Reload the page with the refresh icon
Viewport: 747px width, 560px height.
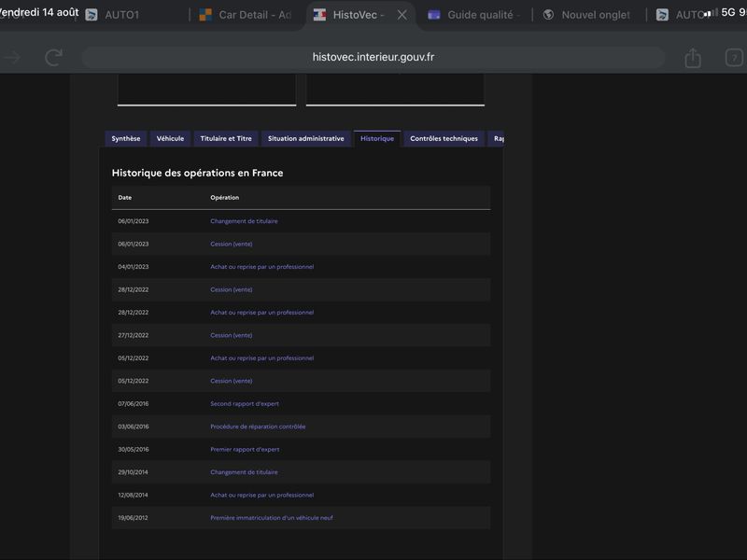[54, 58]
